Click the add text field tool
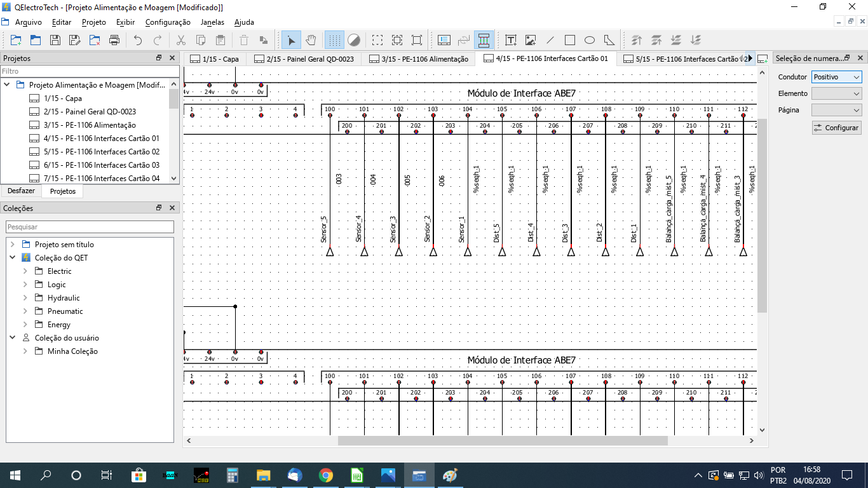 point(511,40)
